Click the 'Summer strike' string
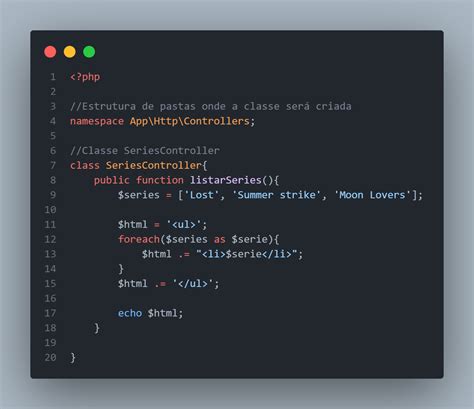This screenshot has width=474, height=409. click(x=277, y=195)
